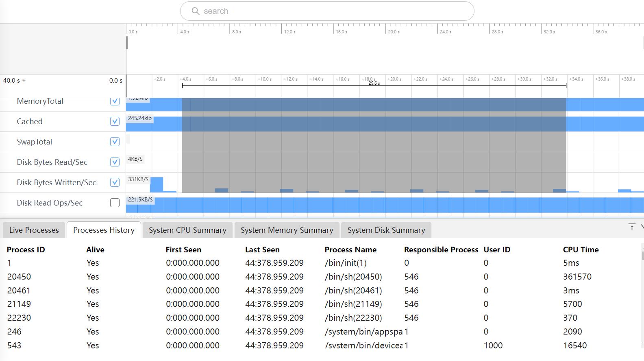The width and height of the screenshot is (644, 361).
Task: Click the process table vertical scrollbar
Action: pyautogui.click(x=642, y=256)
